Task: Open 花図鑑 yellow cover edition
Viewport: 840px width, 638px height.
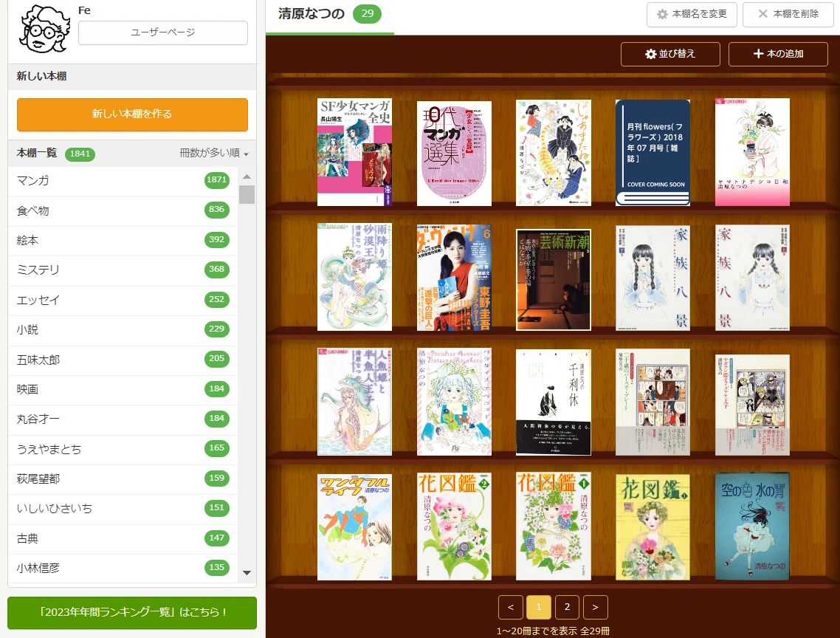Action: (653, 527)
